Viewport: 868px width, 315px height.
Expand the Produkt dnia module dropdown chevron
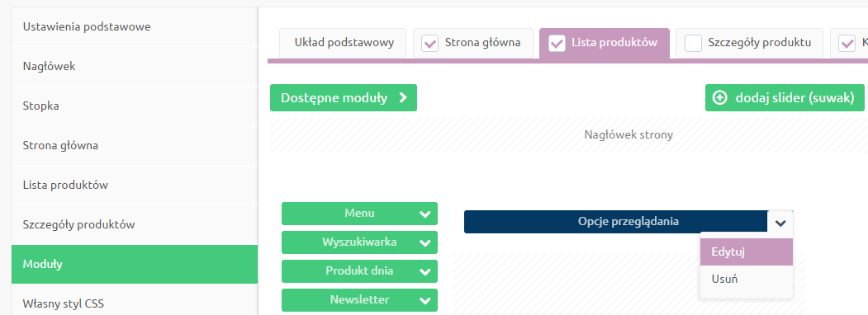tap(425, 271)
